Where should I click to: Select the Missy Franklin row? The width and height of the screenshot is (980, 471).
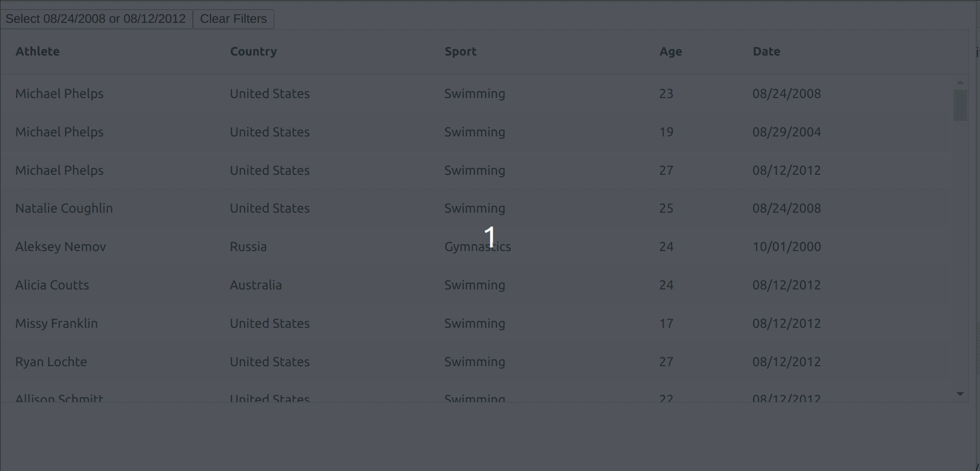tap(56, 324)
